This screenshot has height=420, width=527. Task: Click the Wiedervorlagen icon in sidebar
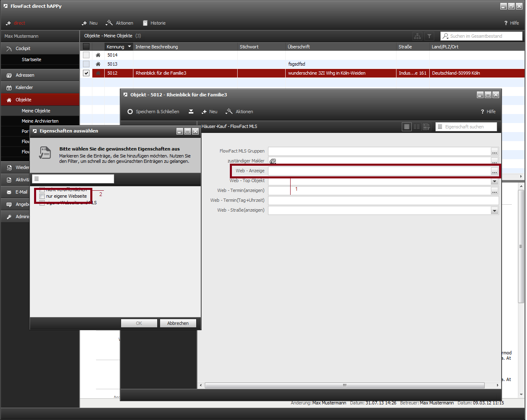click(x=9, y=168)
